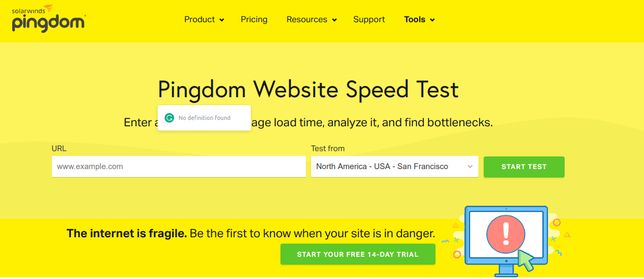Expand the Tools dropdown chevron
Screen dimensions: 644x279
point(432,20)
